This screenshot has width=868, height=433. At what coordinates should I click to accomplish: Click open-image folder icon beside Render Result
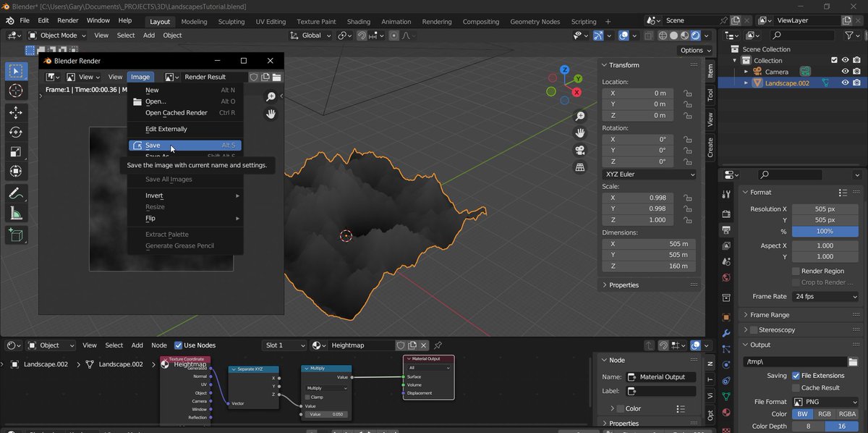pos(277,77)
